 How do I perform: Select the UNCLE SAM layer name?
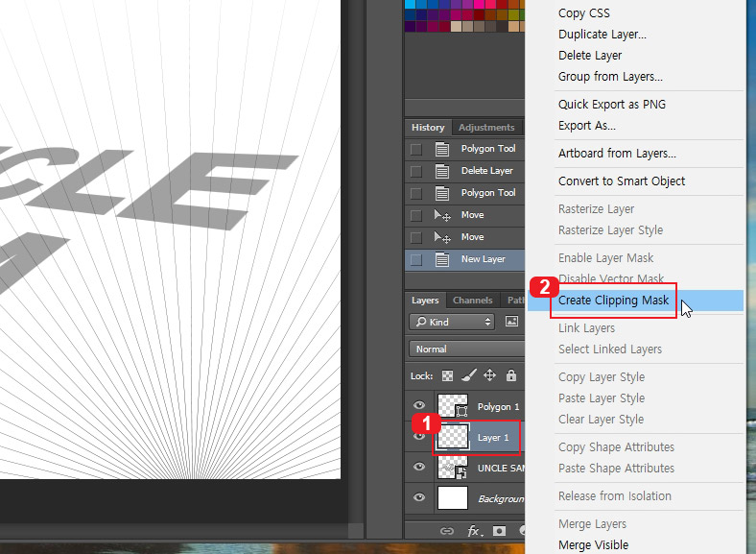(x=501, y=469)
